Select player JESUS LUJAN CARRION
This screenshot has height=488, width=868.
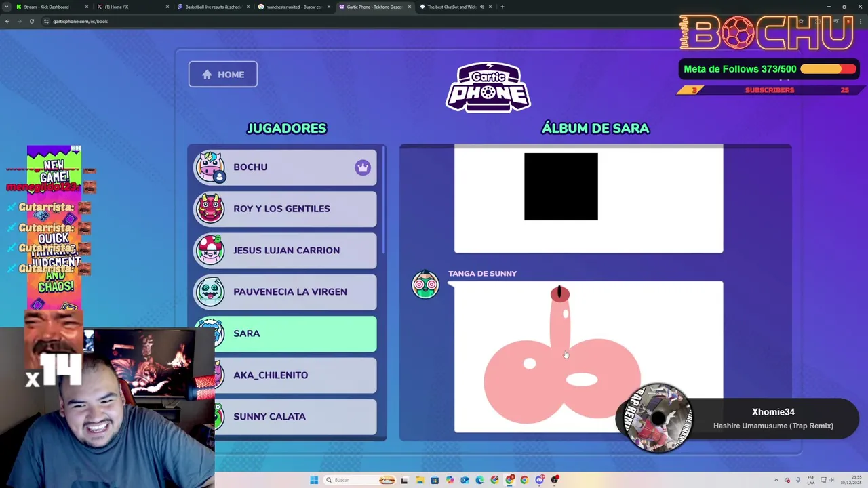pos(285,250)
